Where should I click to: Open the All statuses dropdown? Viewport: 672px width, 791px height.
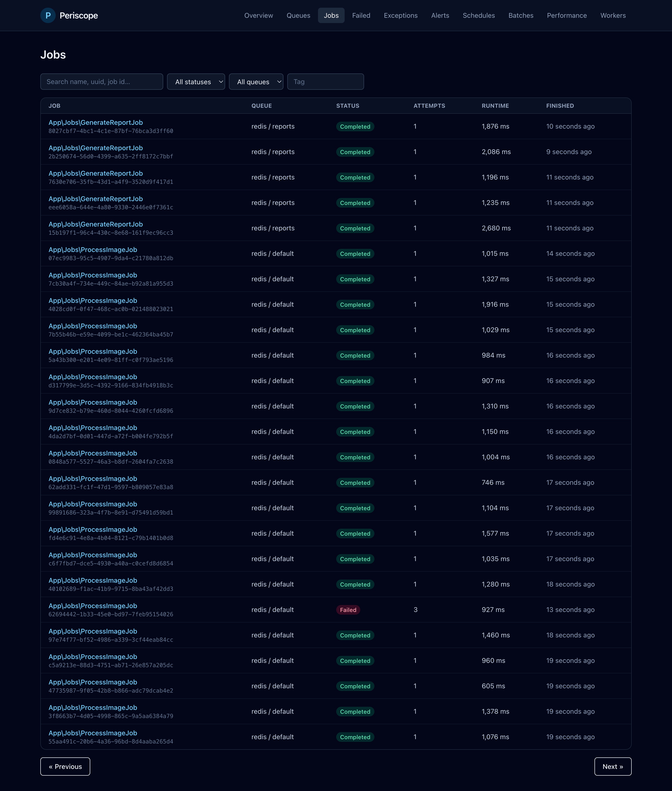pyautogui.click(x=196, y=82)
